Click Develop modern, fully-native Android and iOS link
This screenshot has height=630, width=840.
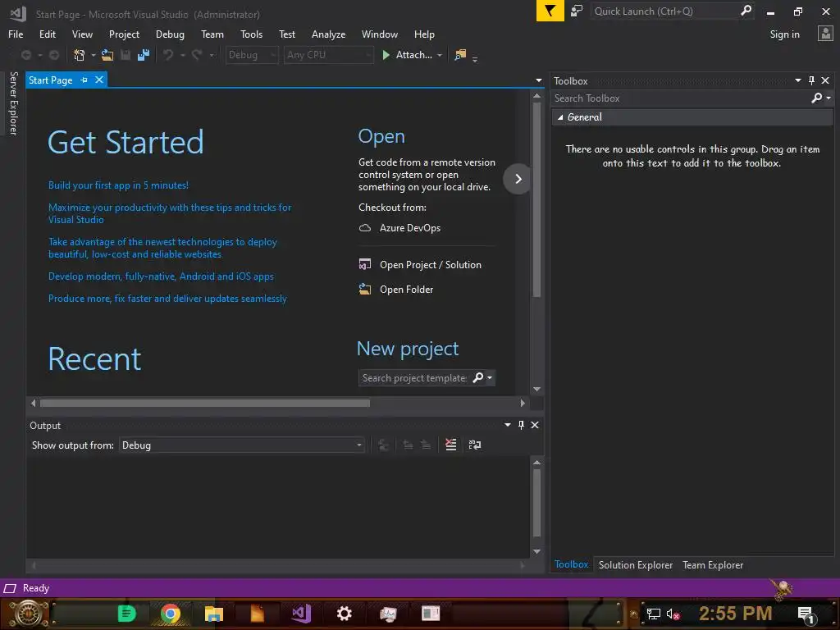[x=161, y=276]
